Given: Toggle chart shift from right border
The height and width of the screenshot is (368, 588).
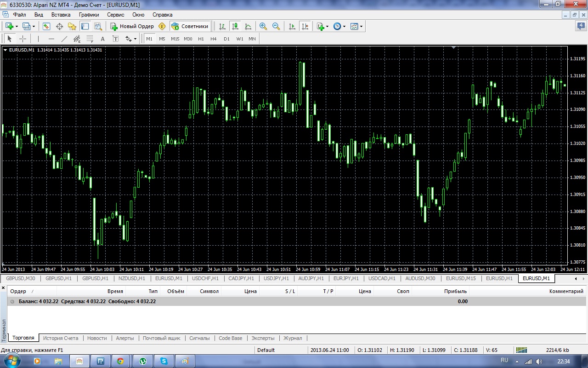Looking at the screenshot, I should [305, 26].
